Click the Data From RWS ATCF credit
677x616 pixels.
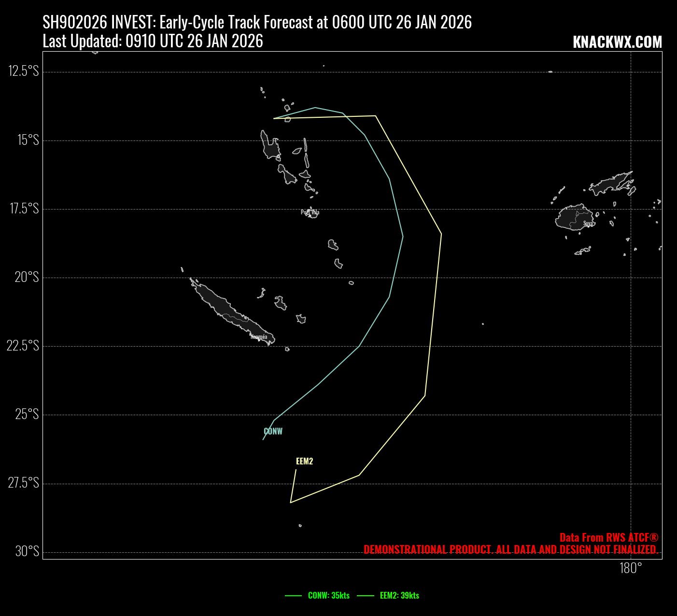[608, 537]
